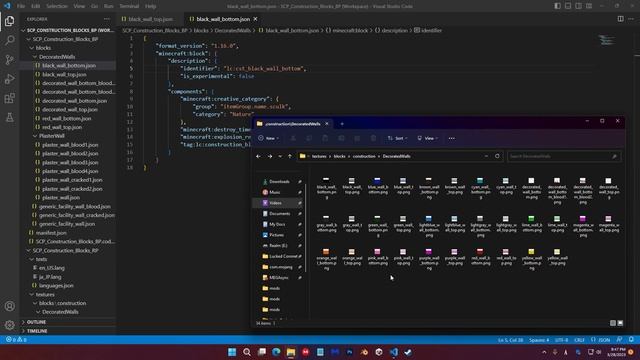Open Windows Start menu
Image resolution: width=640 pixels, height=360 pixels.
(232, 352)
